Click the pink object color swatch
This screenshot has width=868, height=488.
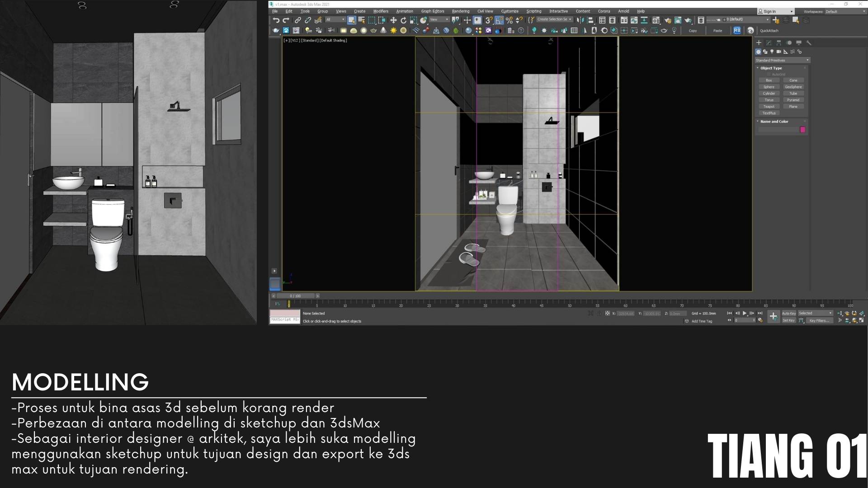pyautogui.click(x=802, y=130)
